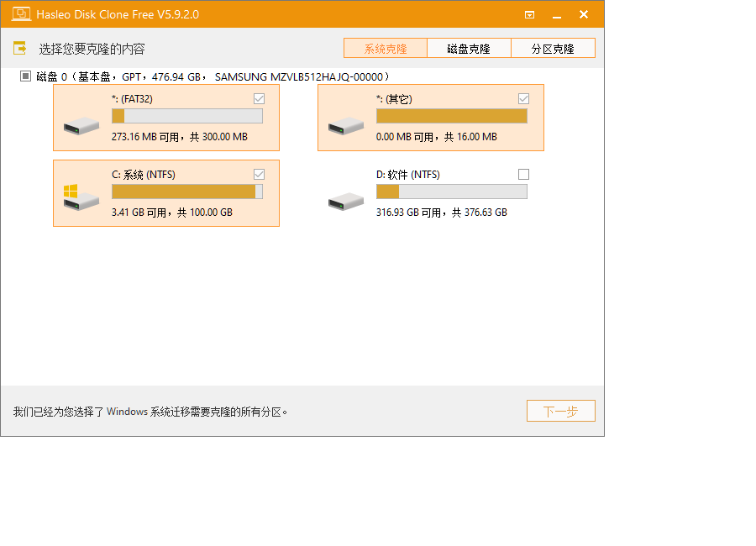Screen dimensions: 756x546
Task: Open the title bar dropdown menu icon
Action: coord(529,15)
